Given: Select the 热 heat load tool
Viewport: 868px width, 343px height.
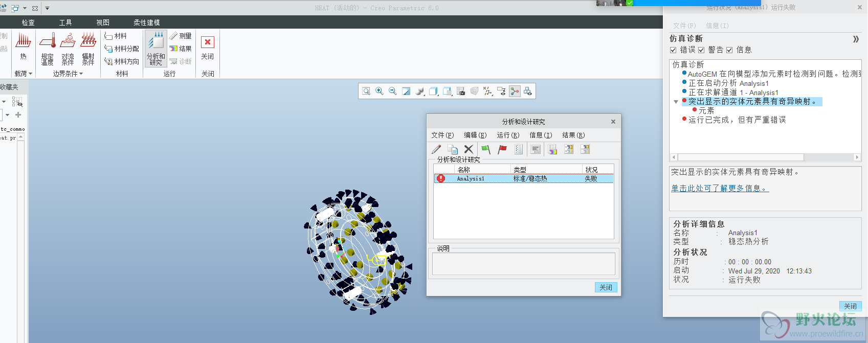Looking at the screenshot, I should click(23, 46).
